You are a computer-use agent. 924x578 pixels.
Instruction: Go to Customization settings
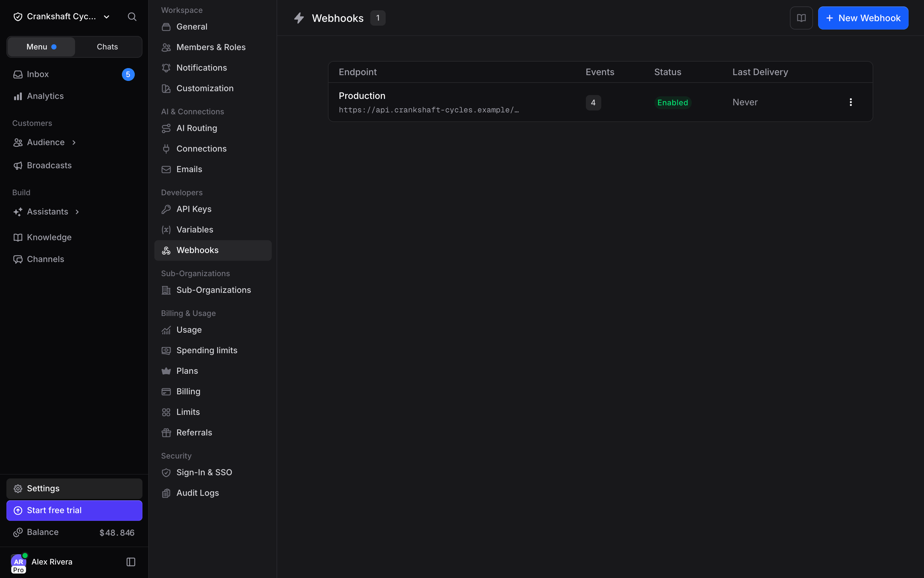tap(213, 88)
